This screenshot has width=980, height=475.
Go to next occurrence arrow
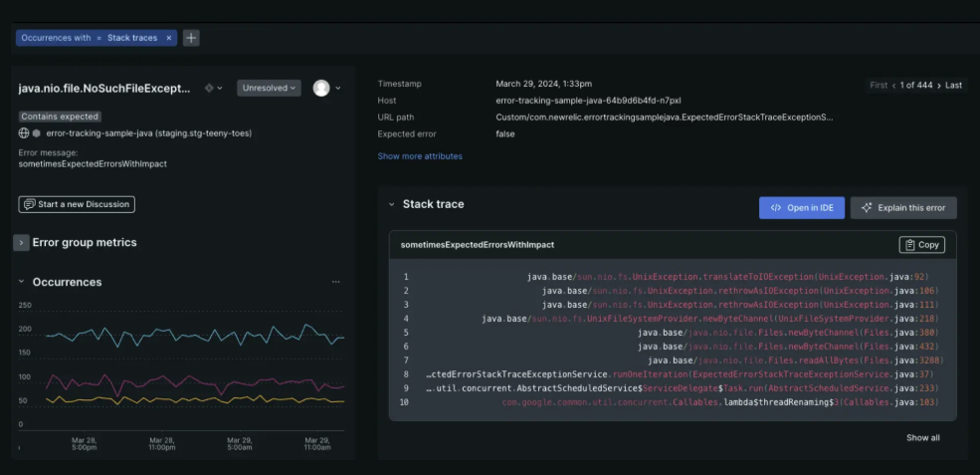[939, 85]
